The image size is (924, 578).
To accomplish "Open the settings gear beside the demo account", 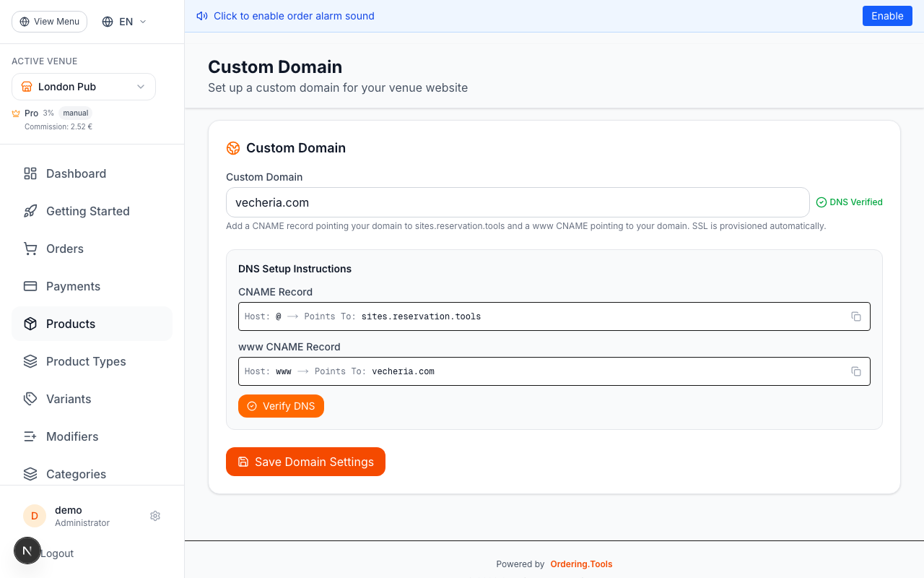I will 154,516.
